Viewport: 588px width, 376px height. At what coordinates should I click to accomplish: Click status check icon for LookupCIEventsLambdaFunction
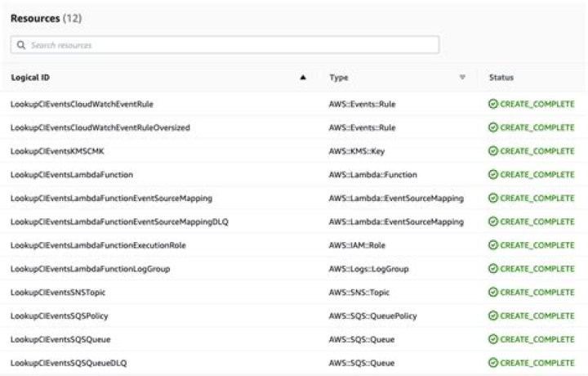click(492, 175)
